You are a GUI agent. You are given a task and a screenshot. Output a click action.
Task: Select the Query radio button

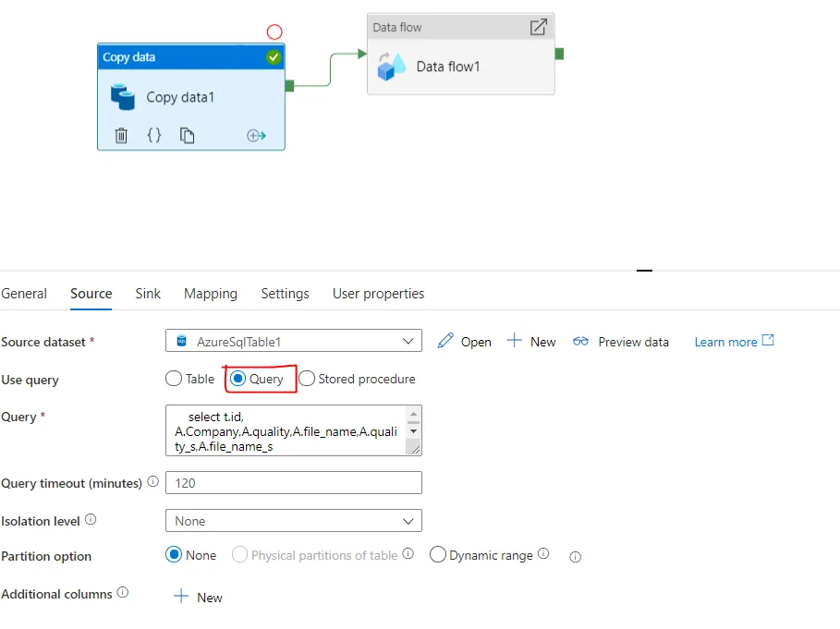pyautogui.click(x=237, y=379)
